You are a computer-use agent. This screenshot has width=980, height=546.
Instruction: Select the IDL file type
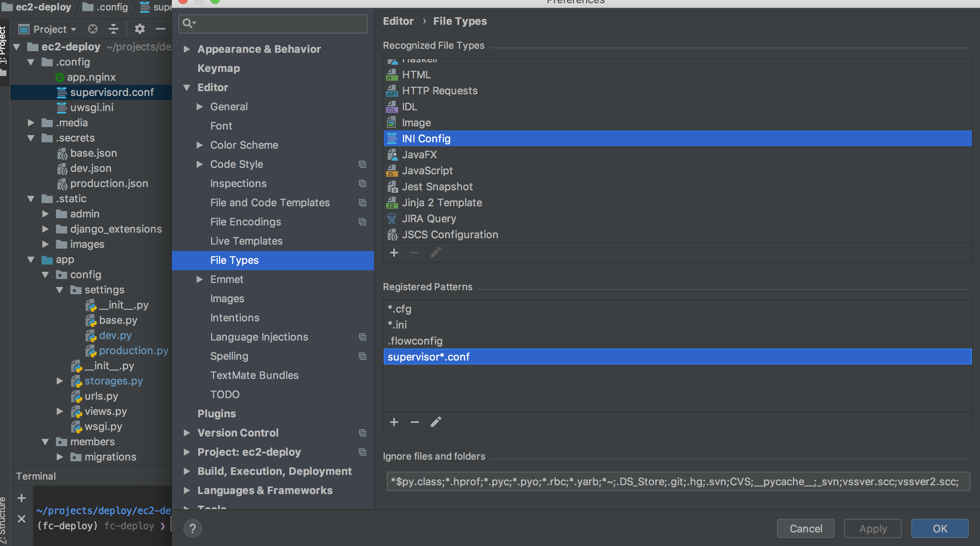pos(677,107)
